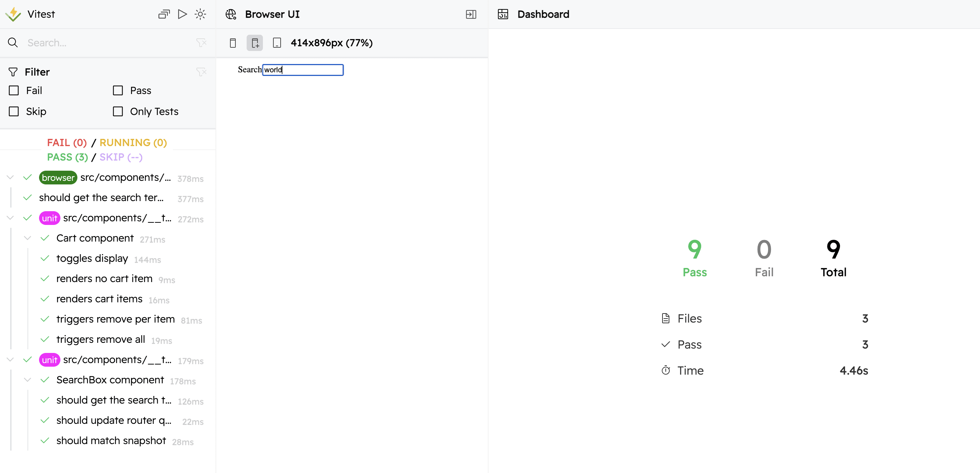Image resolution: width=980 pixels, height=473 pixels.
Task: Collapse the browser src/components test group
Action: (x=10, y=178)
